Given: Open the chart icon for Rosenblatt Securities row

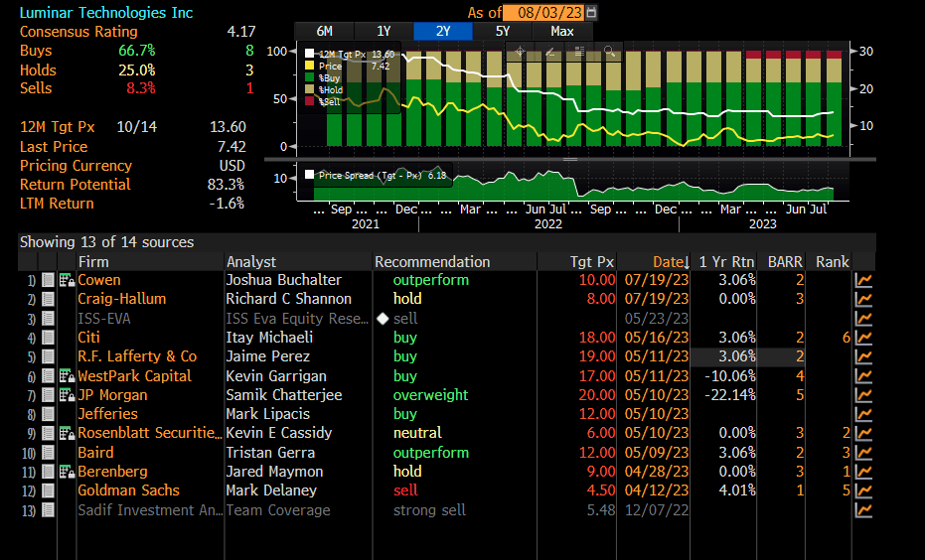Looking at the screenshot, I should pos(863,434).
